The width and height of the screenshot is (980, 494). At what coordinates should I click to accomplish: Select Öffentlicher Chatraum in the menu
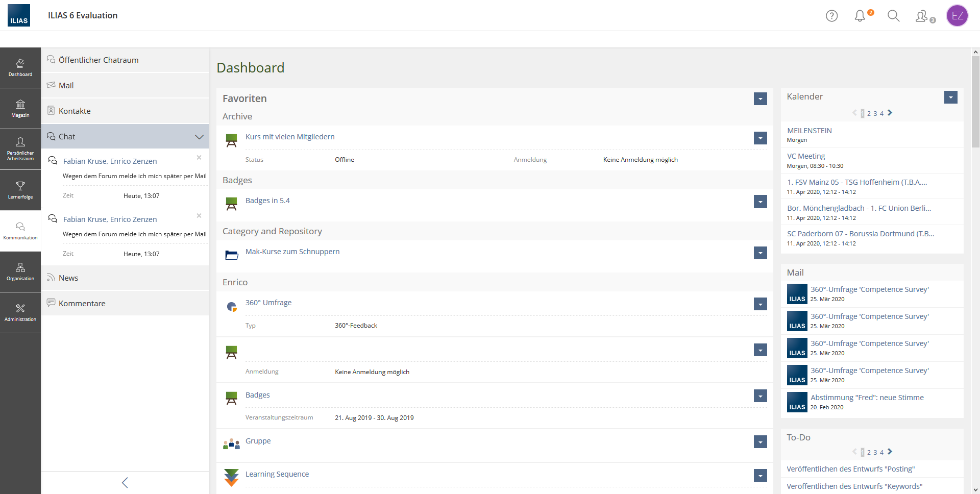click(x=99, y=60)
